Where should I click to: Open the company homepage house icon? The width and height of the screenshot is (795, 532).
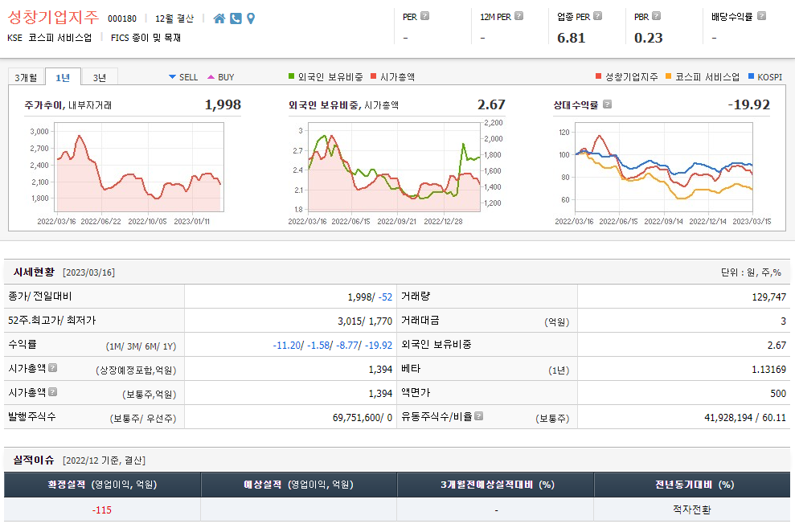[x=219, y=18]
